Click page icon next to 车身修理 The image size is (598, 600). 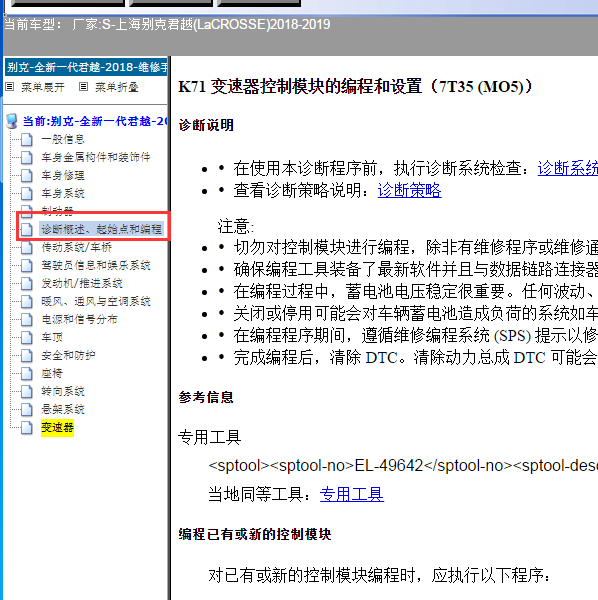26,175
